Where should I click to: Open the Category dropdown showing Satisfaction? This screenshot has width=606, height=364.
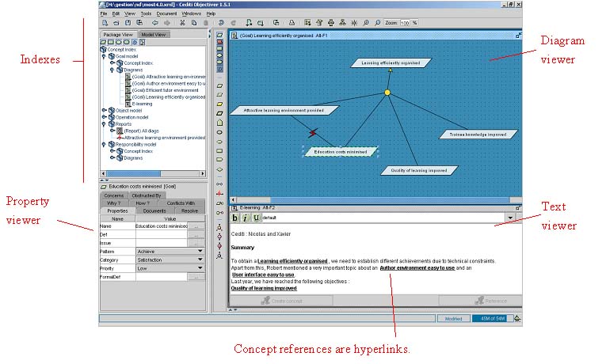[x=199, y=260]
